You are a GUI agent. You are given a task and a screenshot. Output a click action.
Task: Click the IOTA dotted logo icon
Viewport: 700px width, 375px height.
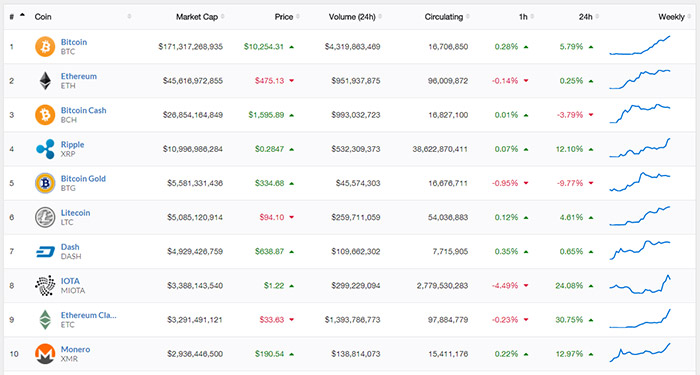45,286
